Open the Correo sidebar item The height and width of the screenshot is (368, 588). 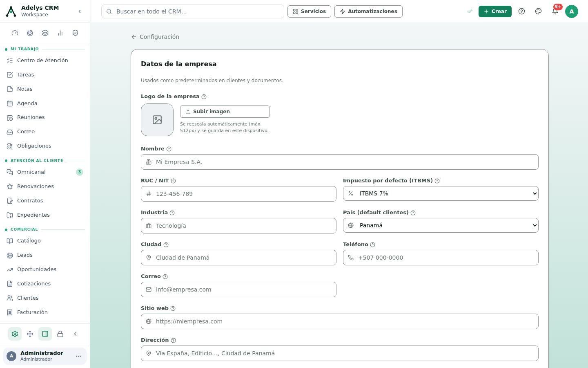45,132
